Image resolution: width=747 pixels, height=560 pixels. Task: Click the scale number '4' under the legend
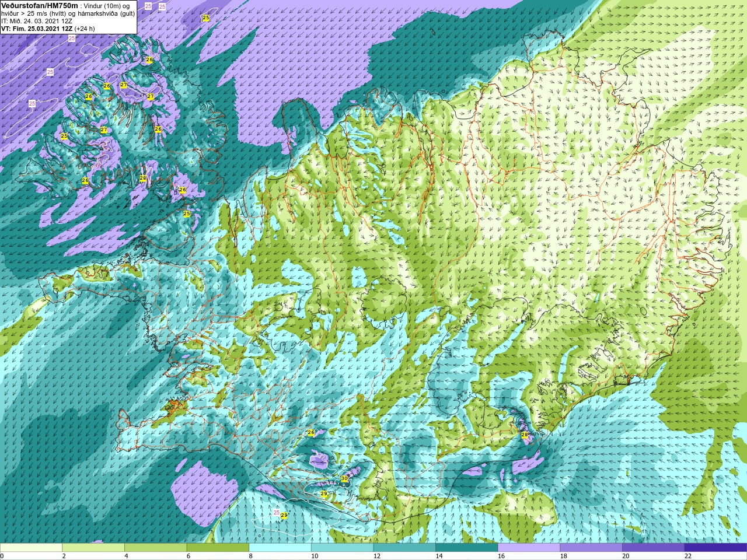pos(126,556)
